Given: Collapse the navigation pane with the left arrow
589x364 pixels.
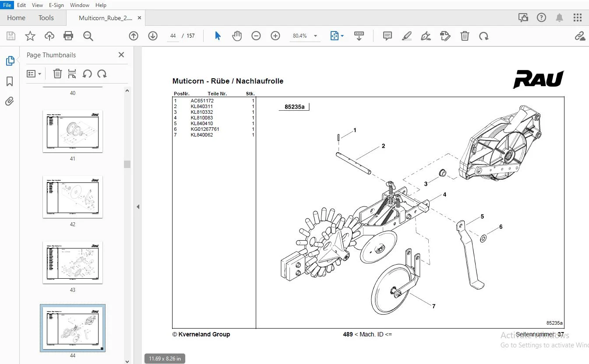Looking at the screenshot, I should (x=138, y=206).
